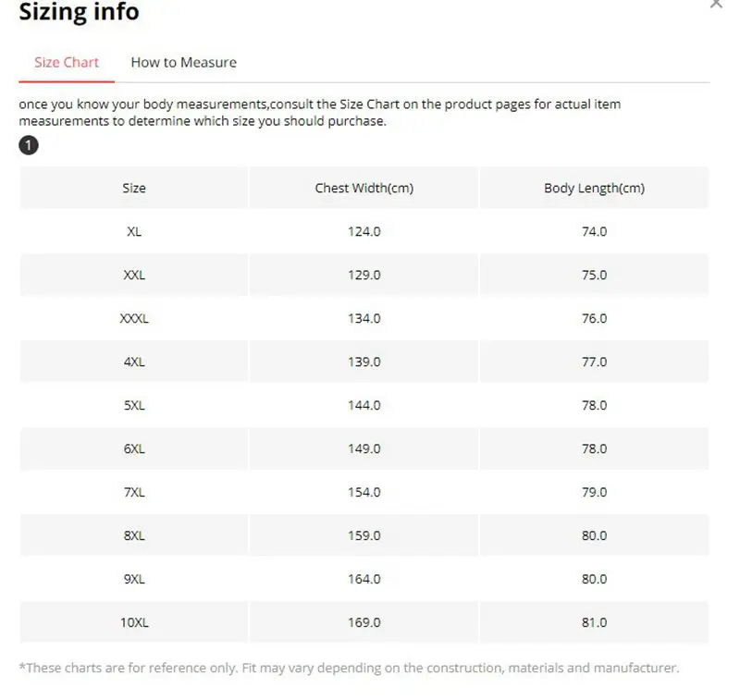Select the XXXL size cell
Viewport: 740px width, 700px height.
(x=134, y=318)
